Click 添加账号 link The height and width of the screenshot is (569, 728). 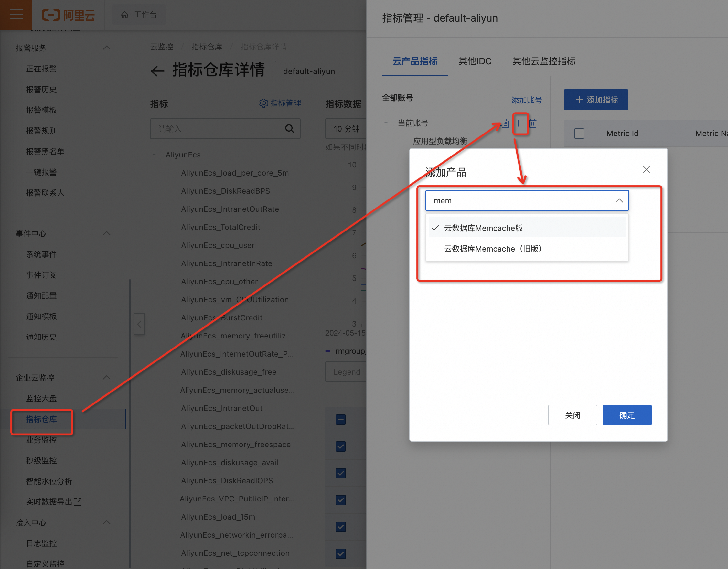[521, 100]
